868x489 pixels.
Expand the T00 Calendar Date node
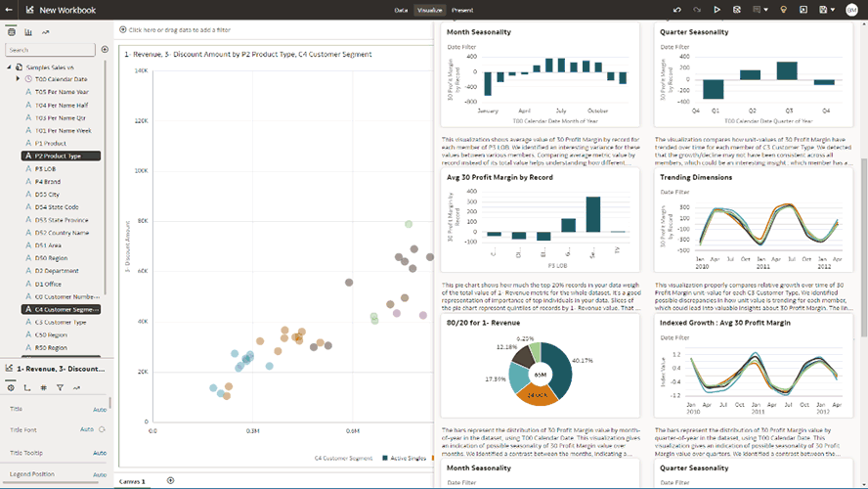tap(19, 79)
